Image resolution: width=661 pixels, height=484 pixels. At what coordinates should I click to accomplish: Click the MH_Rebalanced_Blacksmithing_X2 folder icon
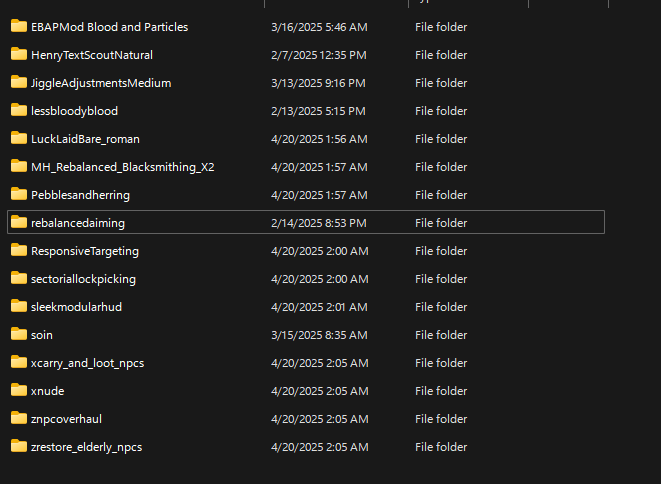point(18,167)
